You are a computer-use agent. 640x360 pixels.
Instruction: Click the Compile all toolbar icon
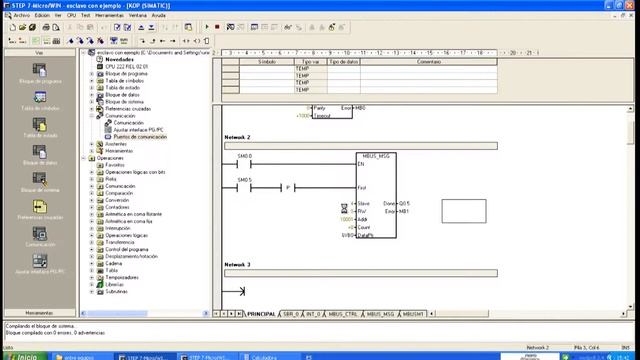click(127, 27)
